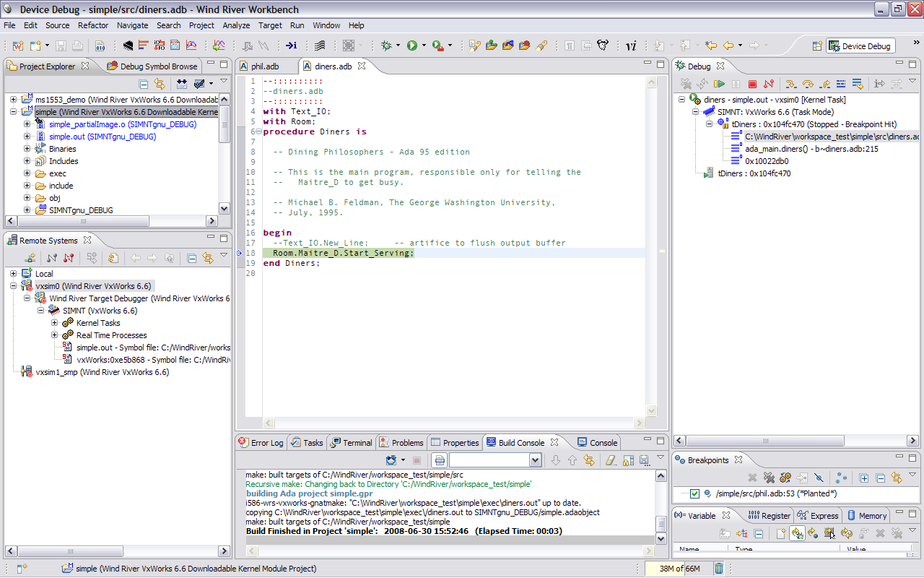Image resolution: width=924 pixels, height=578 pixels.
Task: Click Skip All Breakpoints icon in Breakpoints view
Action: [819, 478]
